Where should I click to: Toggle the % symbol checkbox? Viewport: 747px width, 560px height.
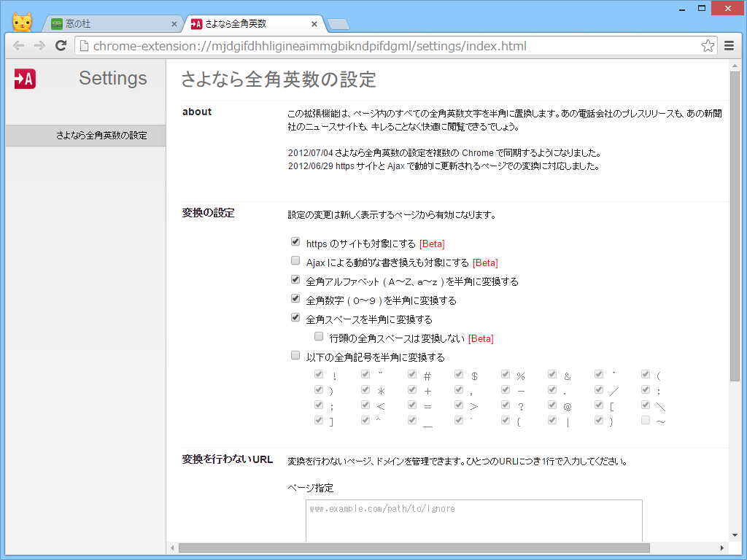pyautogui.click(x=506, y=374)
